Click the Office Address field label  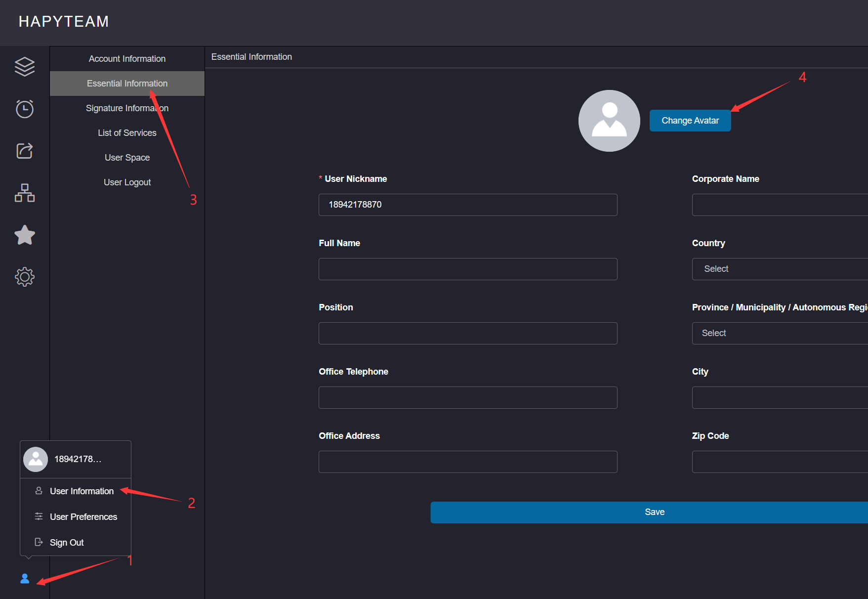[349, 436]
